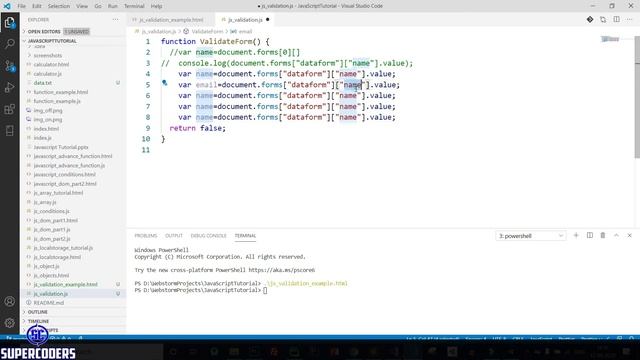Click the editor vertical scrollbar

[x=637, y=97]
